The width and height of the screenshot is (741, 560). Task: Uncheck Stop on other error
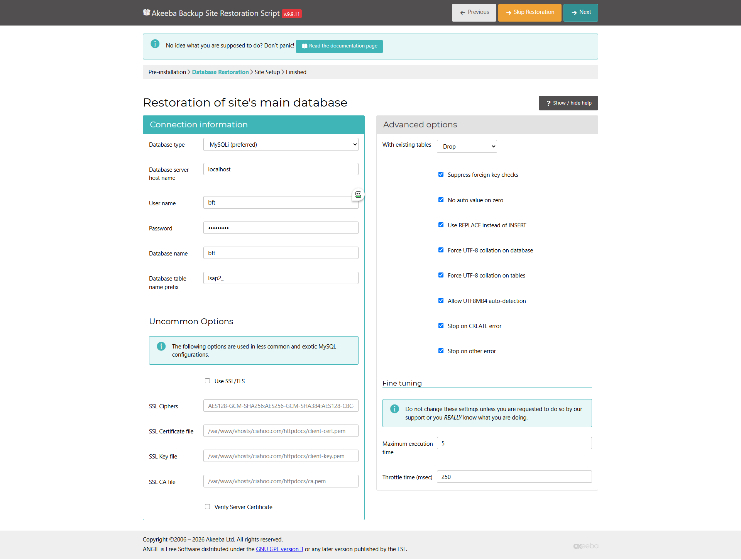[x=441, y=351]
